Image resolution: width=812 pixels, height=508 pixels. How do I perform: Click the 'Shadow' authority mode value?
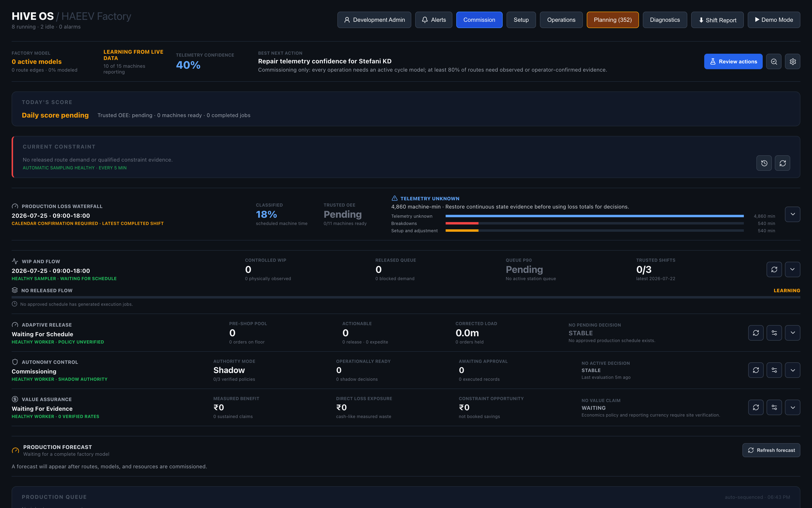click(229, 370)
